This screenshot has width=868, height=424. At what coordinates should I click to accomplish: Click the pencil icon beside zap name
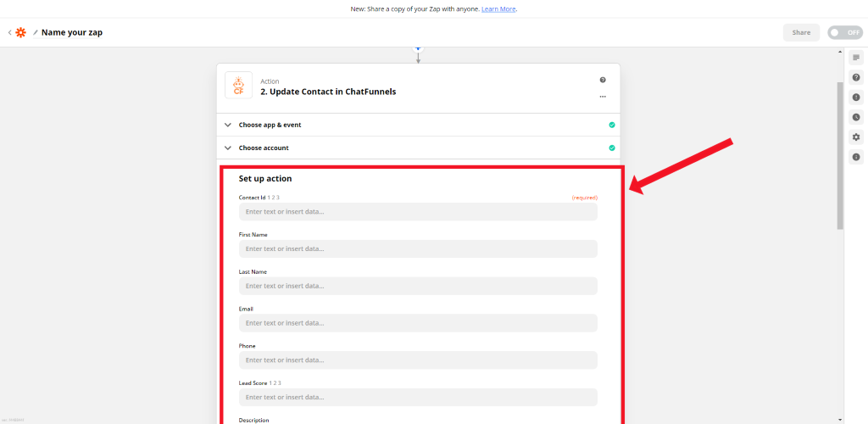point(36,33)
